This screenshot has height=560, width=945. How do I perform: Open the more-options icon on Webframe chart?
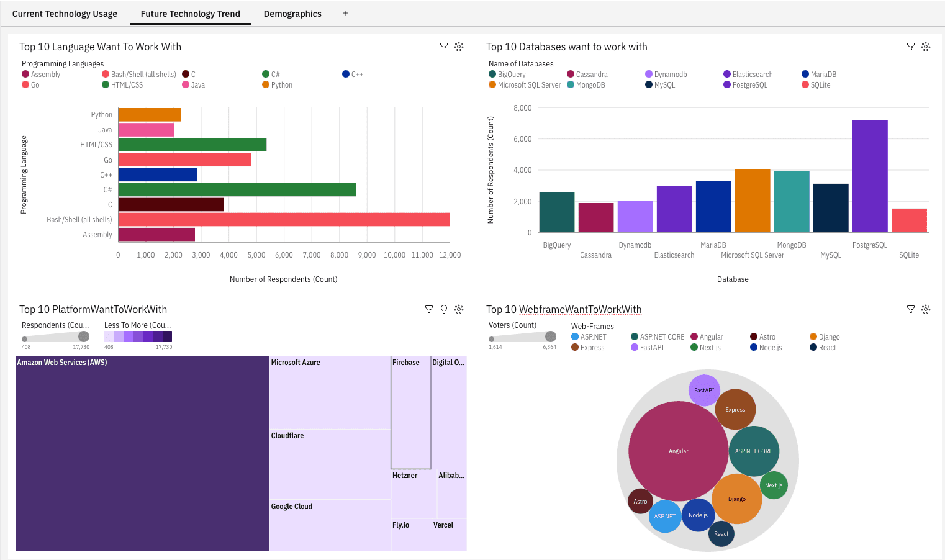click(x=926, y=309)
